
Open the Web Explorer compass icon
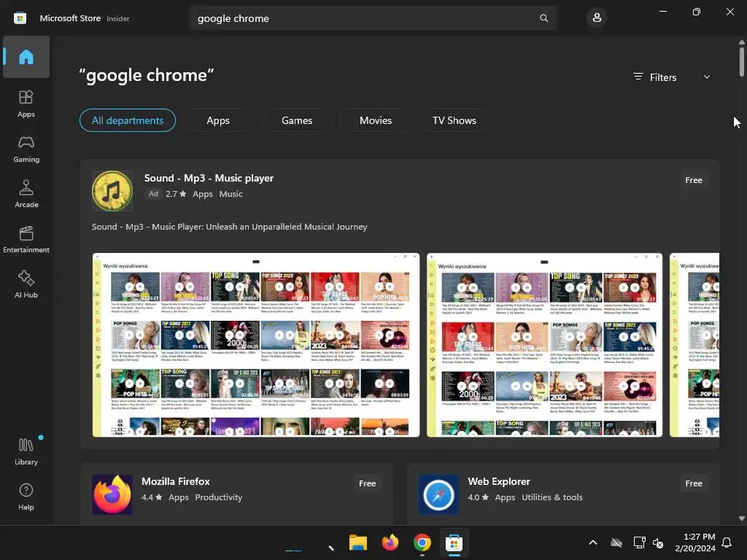pyautogui.click(x=438, y=494)
